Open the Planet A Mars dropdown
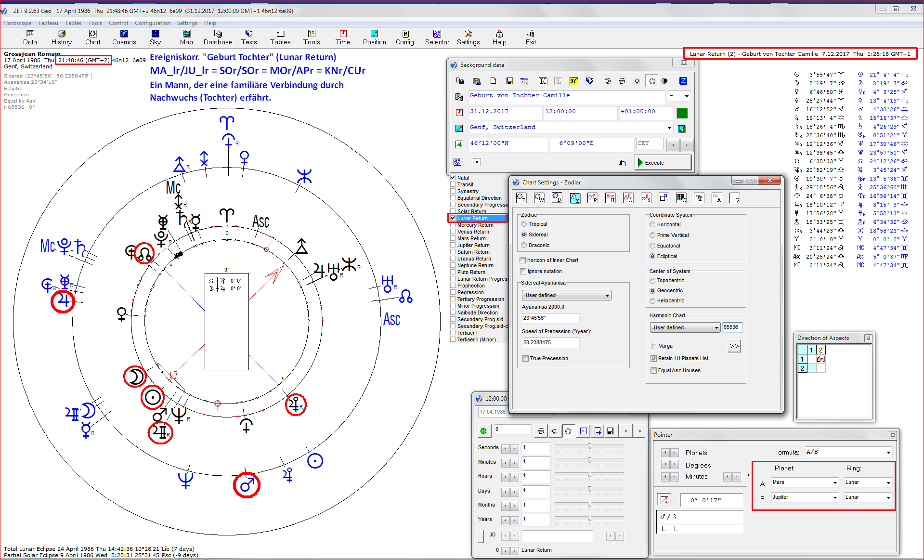 835,483
